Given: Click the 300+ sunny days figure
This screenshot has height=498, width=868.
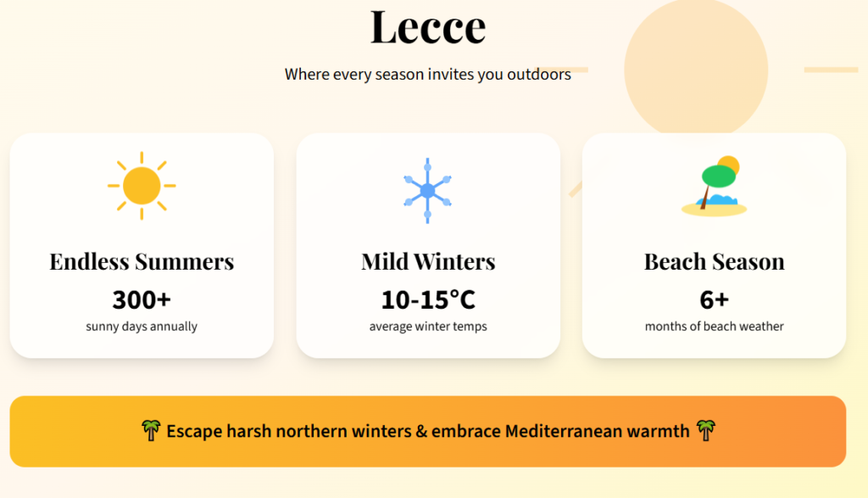Looking at the screenshot, I should pos(142,299).
